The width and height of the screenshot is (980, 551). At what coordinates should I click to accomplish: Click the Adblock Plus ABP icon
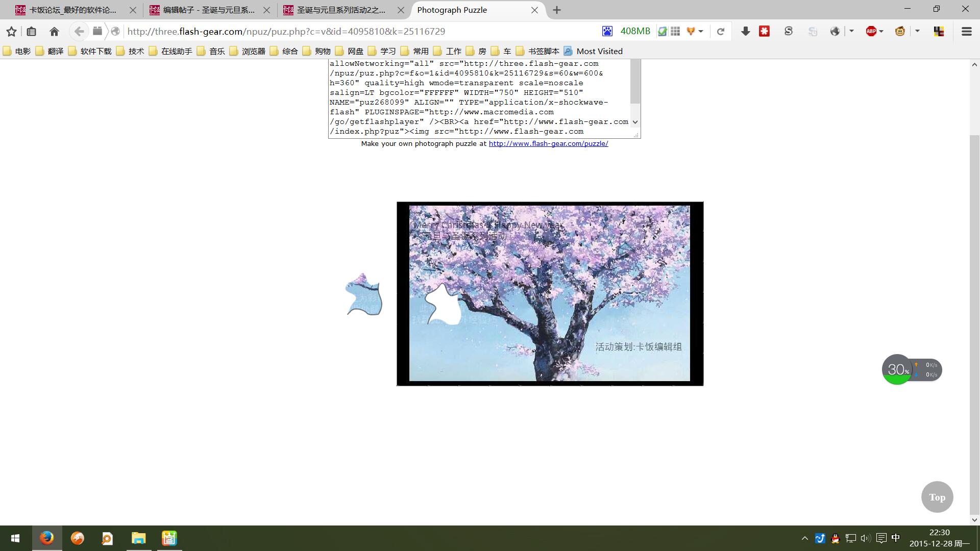871,32
